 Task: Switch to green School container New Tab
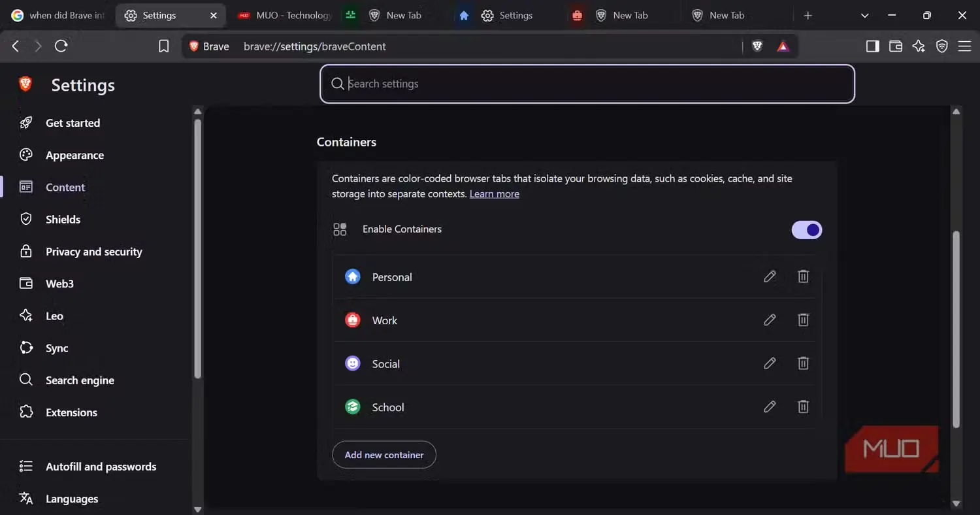tap(396, 15)
